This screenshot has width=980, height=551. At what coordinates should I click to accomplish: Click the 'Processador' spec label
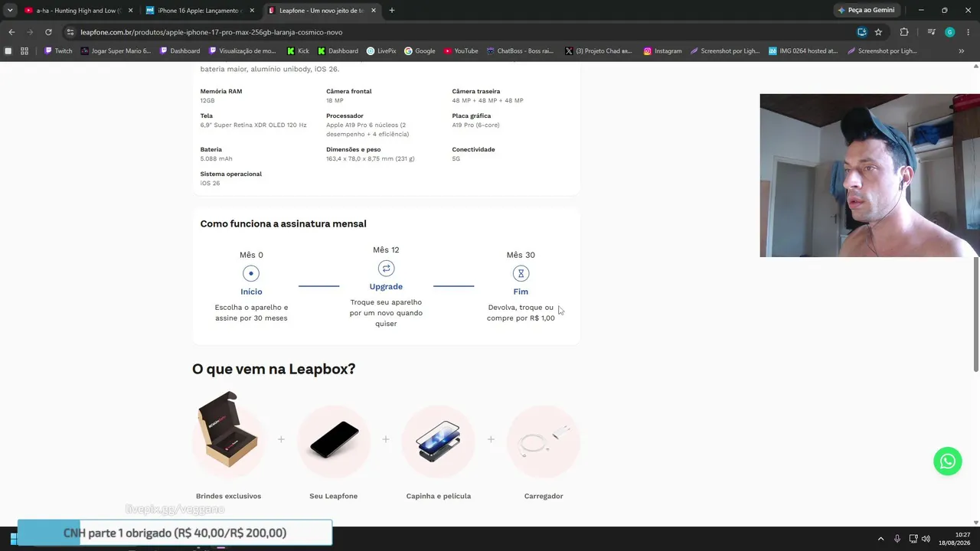(345, 116)
